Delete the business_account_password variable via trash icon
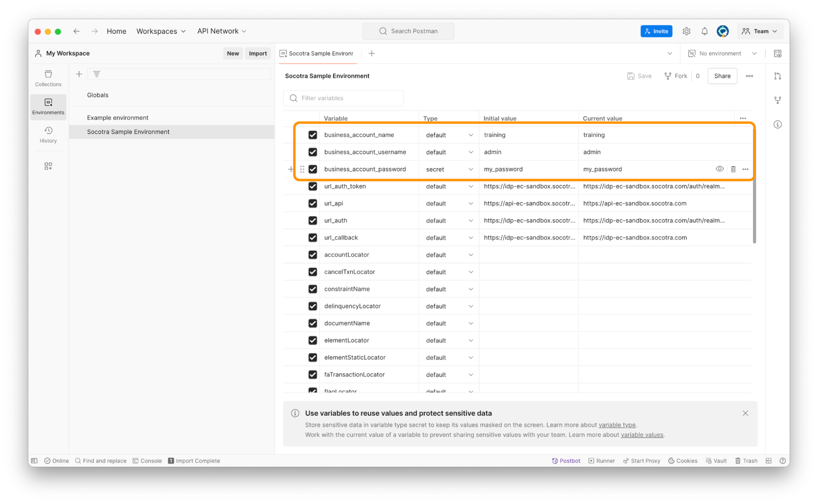 [733, 169]
